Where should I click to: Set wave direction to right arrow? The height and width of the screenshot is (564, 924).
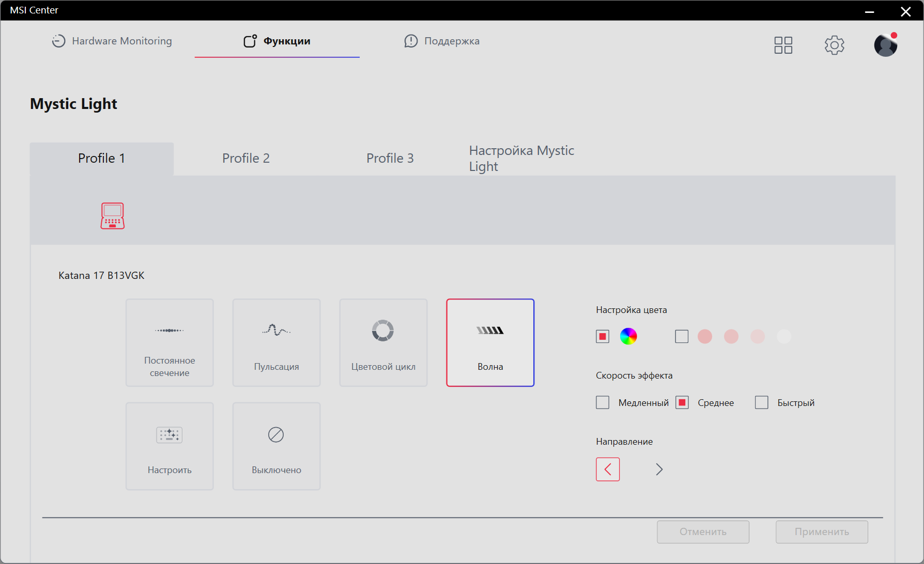click(x=659, y=469)
